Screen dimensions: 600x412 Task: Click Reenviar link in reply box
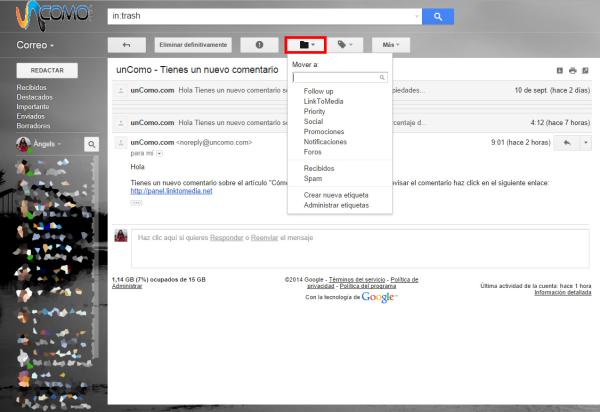[x=264, y=238]
